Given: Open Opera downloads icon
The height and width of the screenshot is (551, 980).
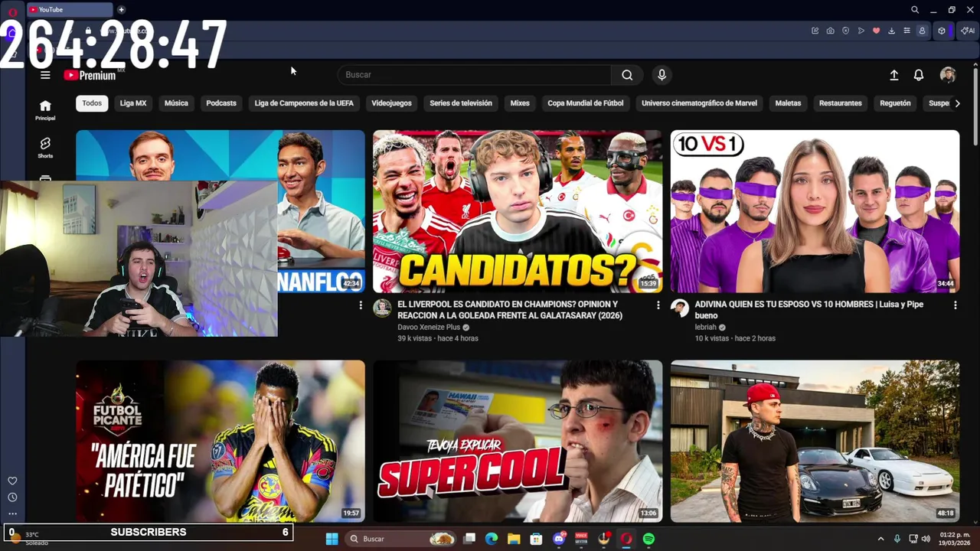Looking at the screenshot, I should click(892, 31).
